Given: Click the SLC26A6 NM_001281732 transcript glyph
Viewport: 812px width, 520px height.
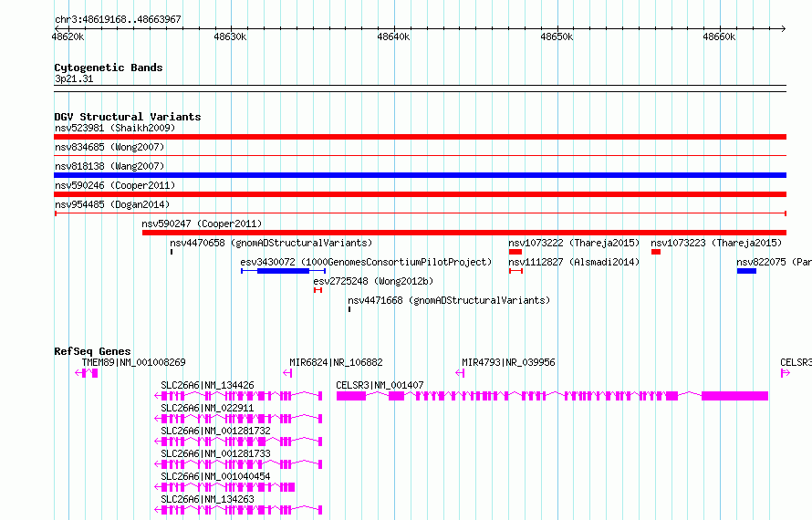Looking at the screenshot, I should (238, 442).
